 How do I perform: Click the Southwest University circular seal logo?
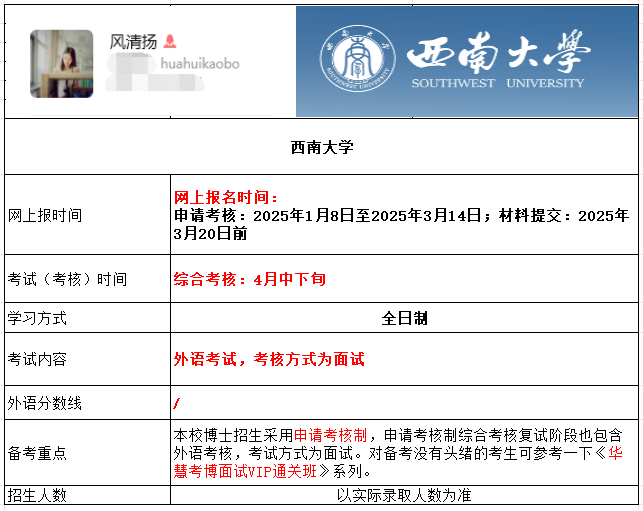[358, 58]
